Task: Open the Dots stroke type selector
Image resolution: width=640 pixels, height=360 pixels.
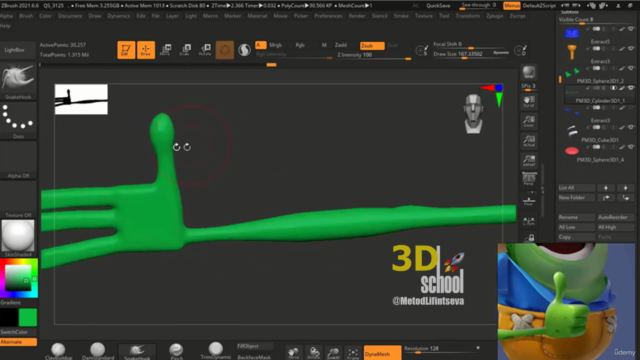Action: pos(18,120)
